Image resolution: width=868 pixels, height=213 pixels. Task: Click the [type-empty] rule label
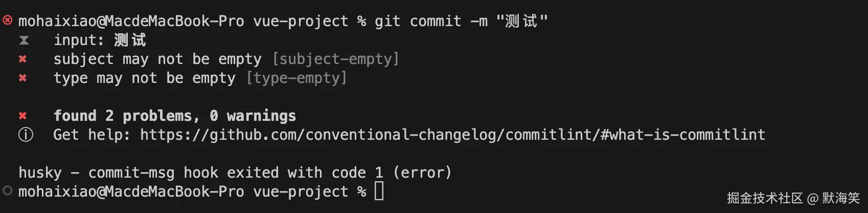coord(296,78)
